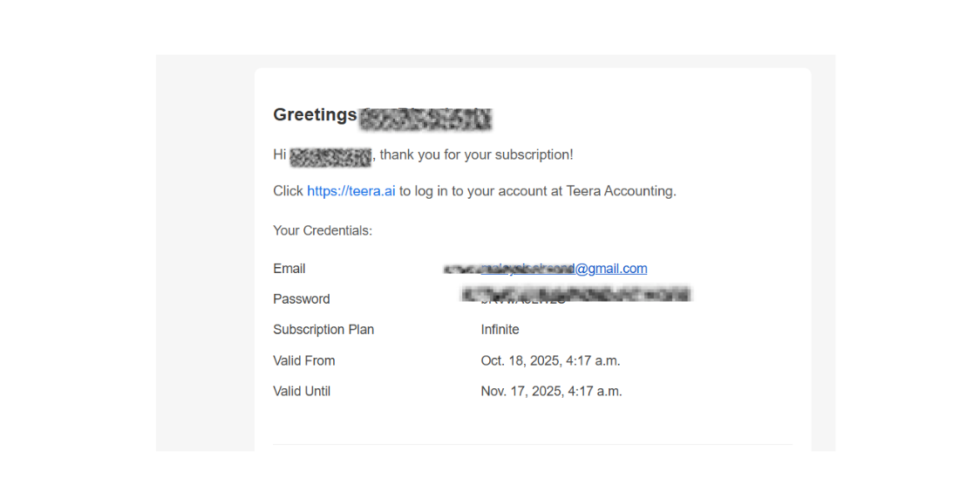Viewport: 980px width, 486px height.
Task: Click the Your Credentials label
Action: [323, 231]
